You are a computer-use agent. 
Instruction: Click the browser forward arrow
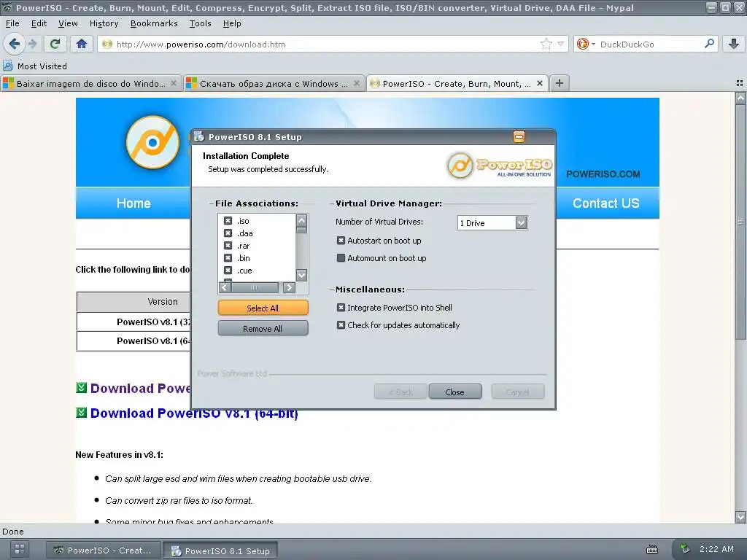(x=32, y=44)
